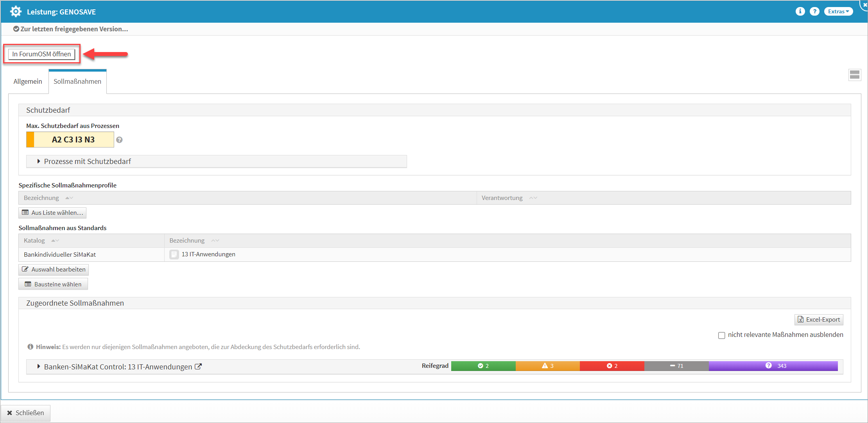Click the Excel-Export button
The image size is (868, 423).
[819, 320]
